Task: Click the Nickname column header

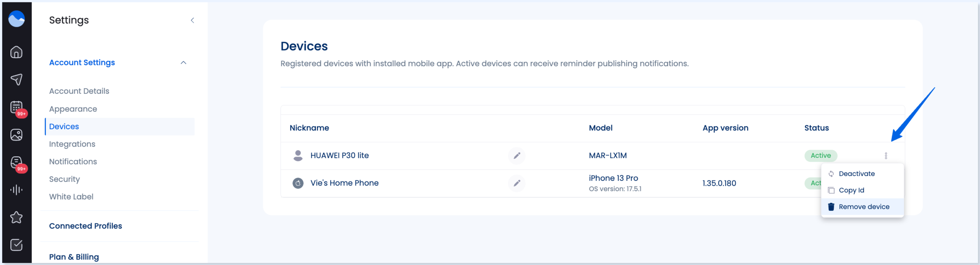Action: pos(309,128)
